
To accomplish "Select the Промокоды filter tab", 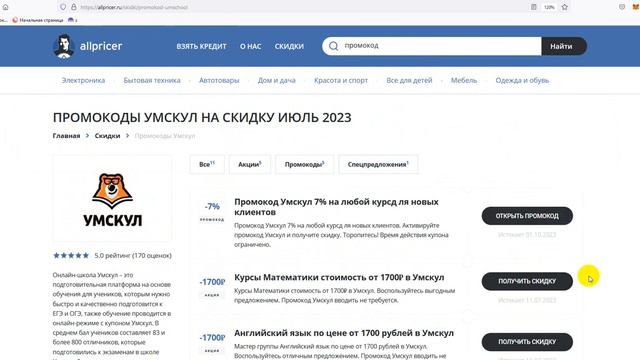I will coord(304,164).
